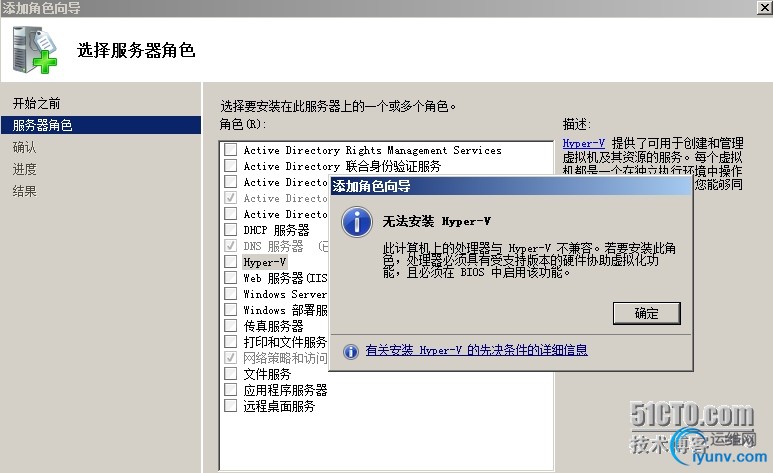Check Active Directory 联合身份验证服务

point(231,165)
